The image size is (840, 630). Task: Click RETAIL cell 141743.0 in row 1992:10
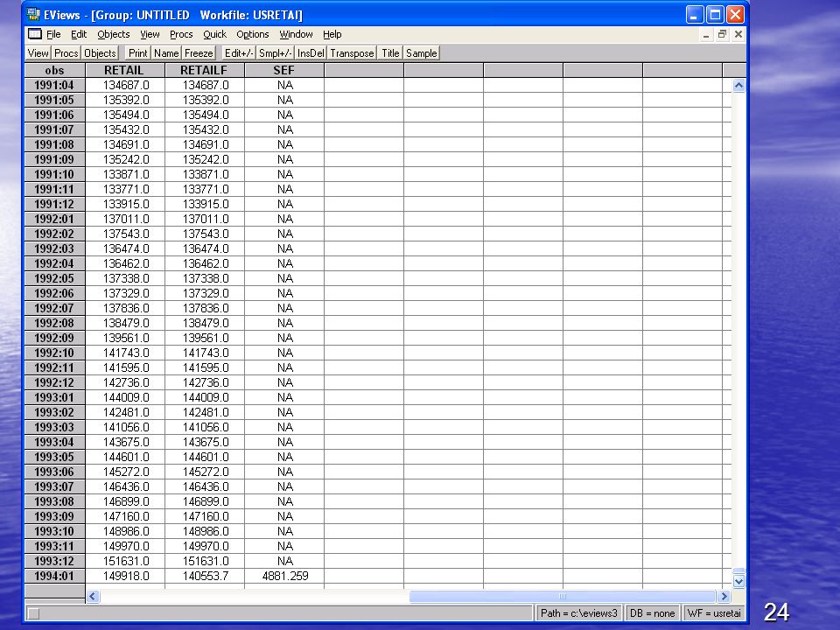(x=125, y=353)
